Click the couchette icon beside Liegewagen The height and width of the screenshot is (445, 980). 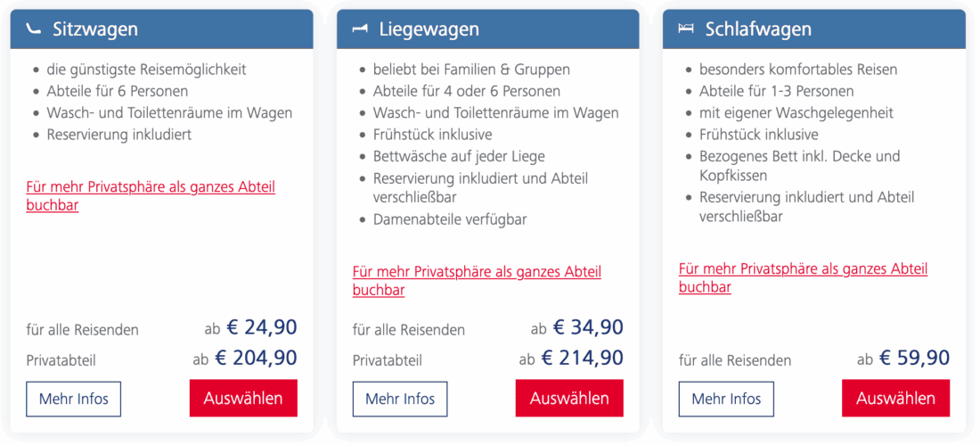pyautogui.click(x=361, y=29)
